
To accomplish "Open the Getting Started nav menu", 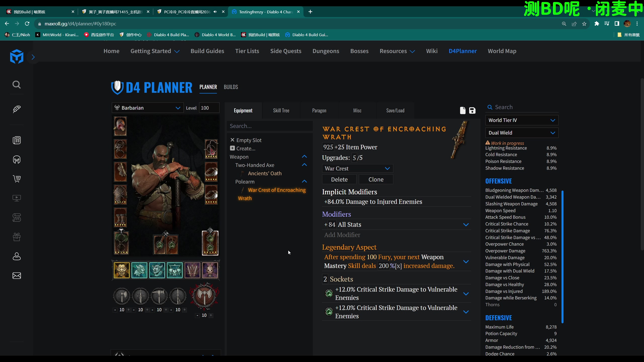I will pyautogui.click(x=155, y=51).
